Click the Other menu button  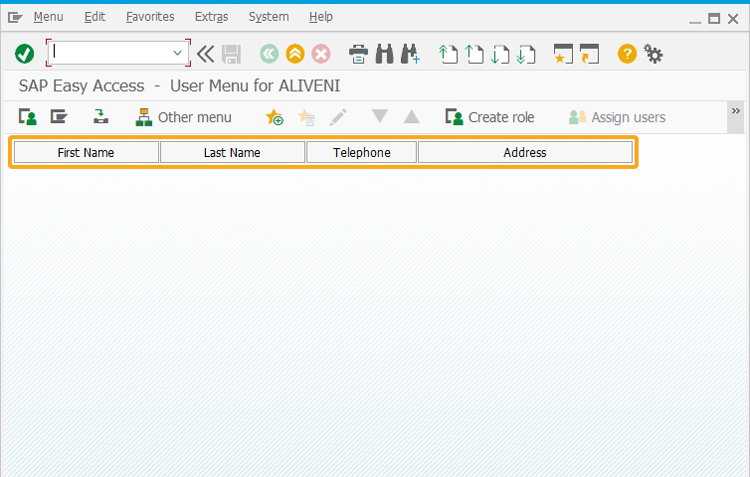point(184,117)
